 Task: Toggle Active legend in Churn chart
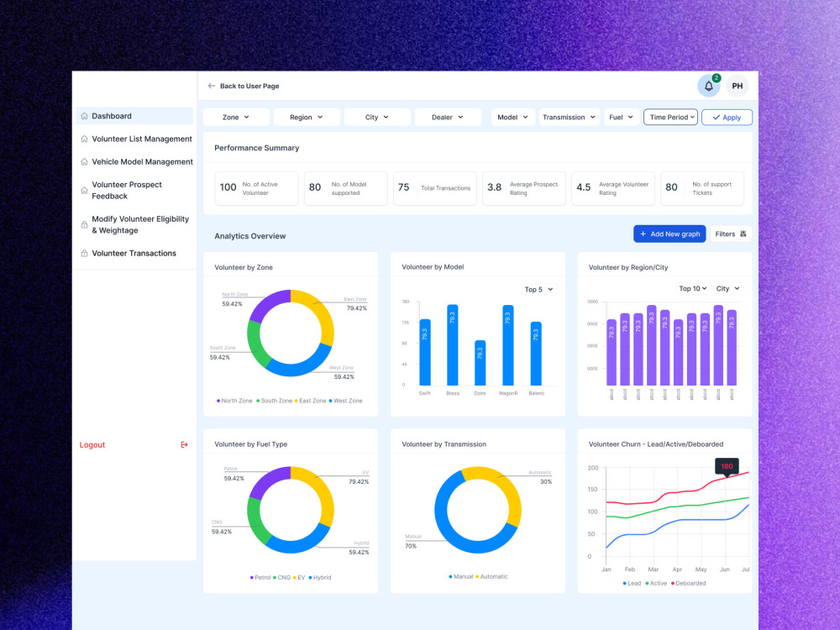coord(656,584)
